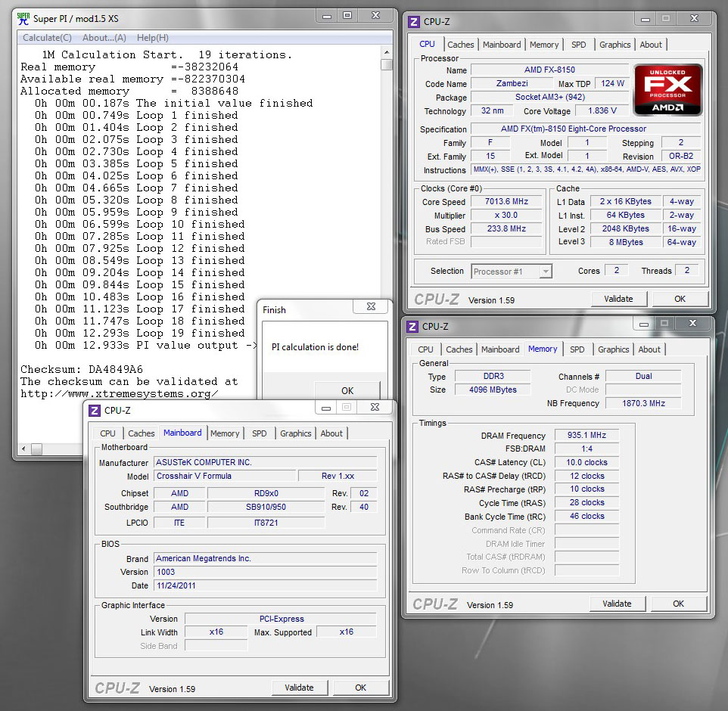The height and width of the screenshot is (711, 728).
Task: Click the CPU-Z logo icon in CPU window title
Action: coord(413,21)
